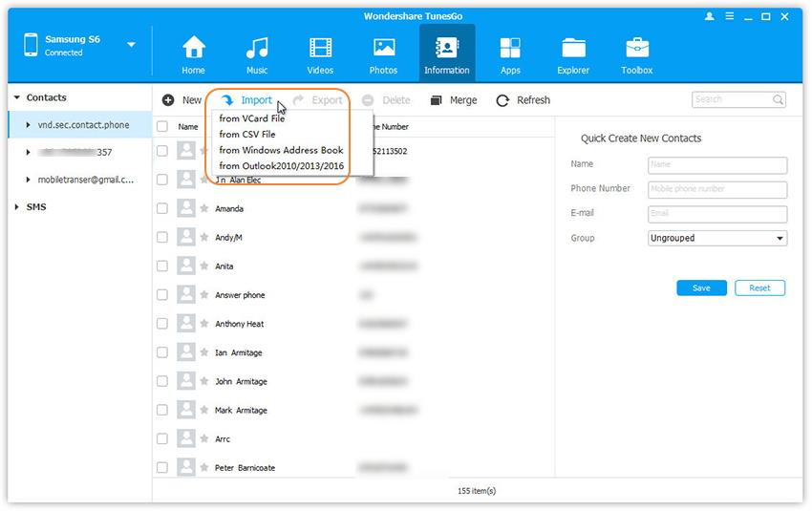Choose from VCard File in Import menu
The image size is (812, 511).
(x=251, y=118)
